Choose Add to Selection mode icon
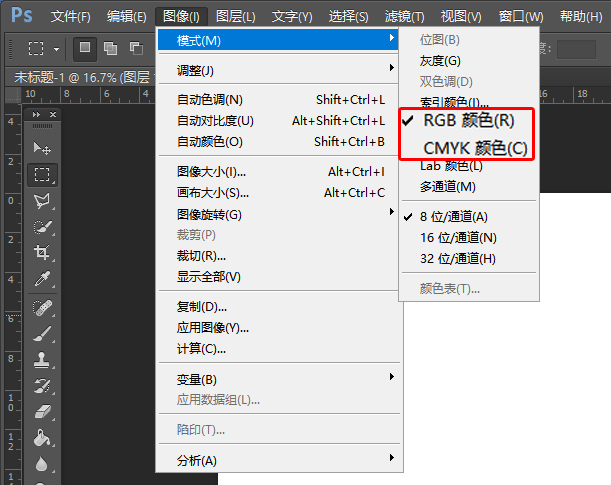The width and height of the screenshot is (611, 485). click(110, 49)
